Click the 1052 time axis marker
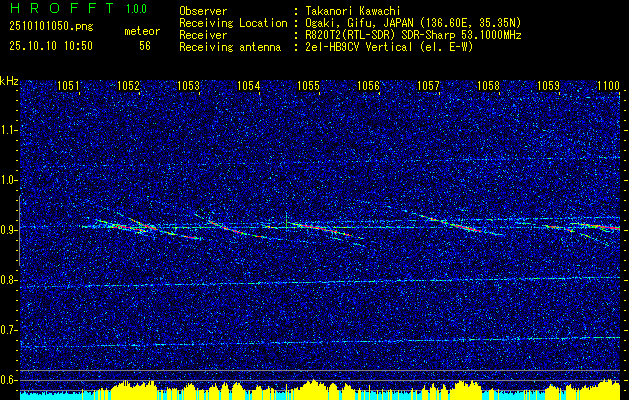The image size is (629, 400). [128, 85]
